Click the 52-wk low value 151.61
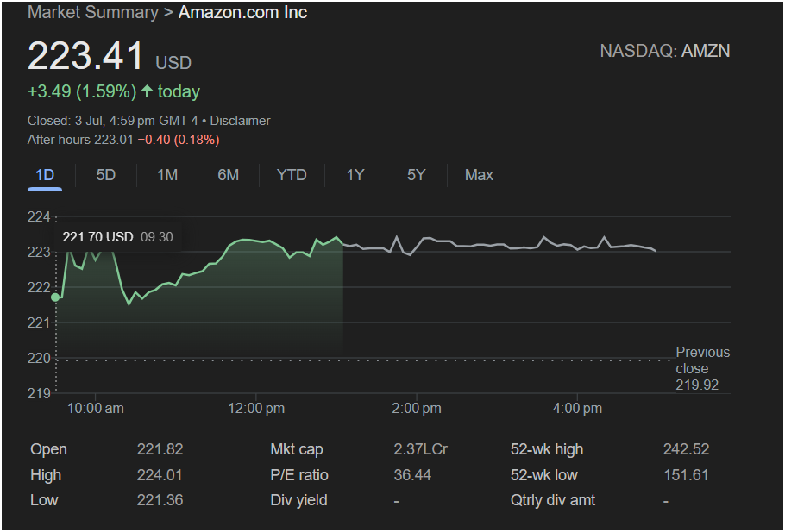Viewport: 785px width, 532px height. coord(686,475)
